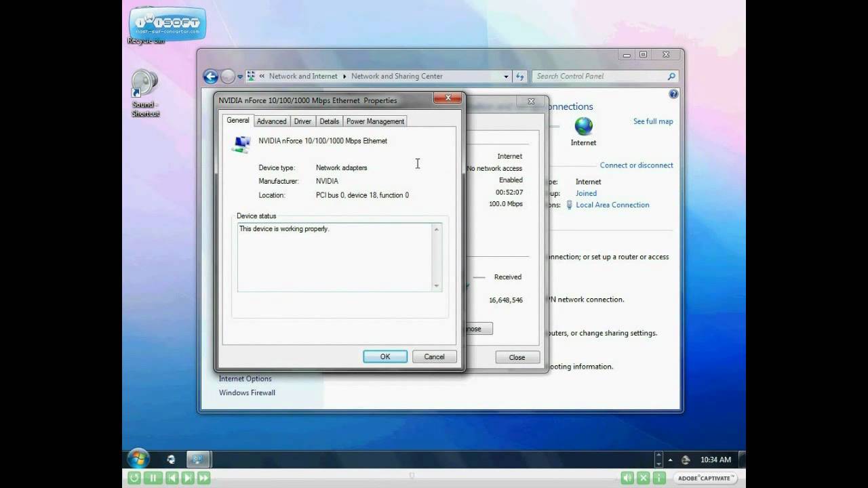Launch Internet Explorer from taskbar
The width and height of the screenshot is (868, 488).
[x=171, y=460]
